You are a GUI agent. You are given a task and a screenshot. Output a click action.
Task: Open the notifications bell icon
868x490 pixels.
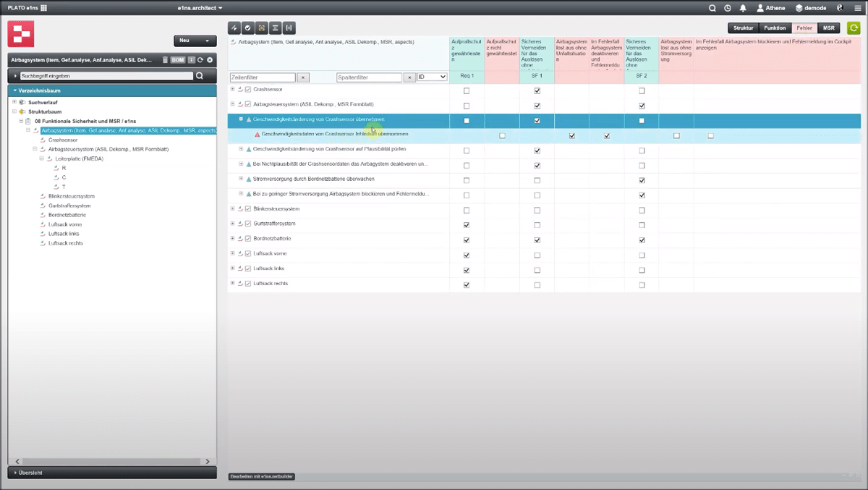pos(744,8)
